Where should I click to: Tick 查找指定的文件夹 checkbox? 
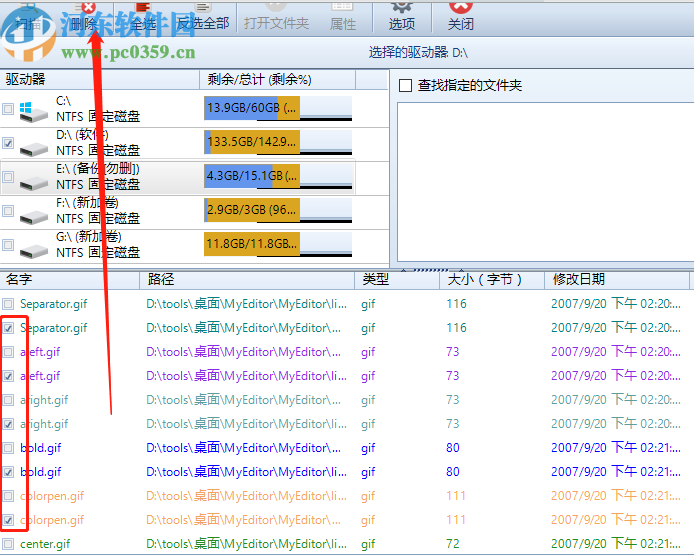pyautogui.click(x=405, y=86)
